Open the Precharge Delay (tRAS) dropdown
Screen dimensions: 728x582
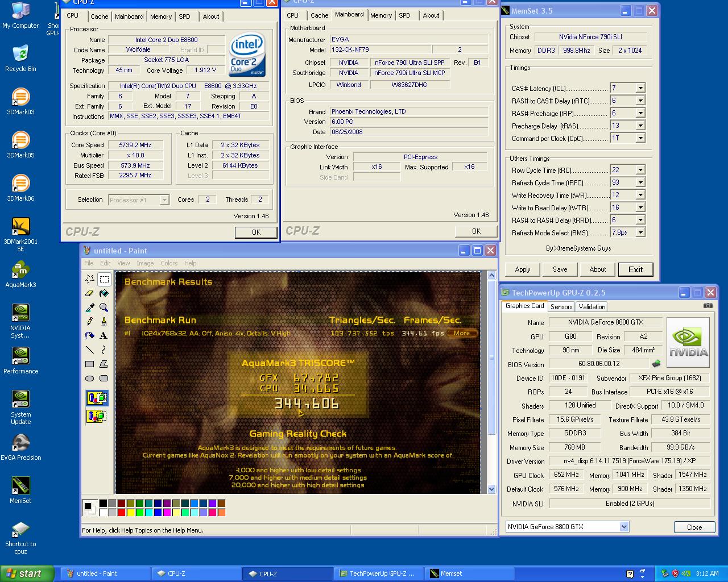pyautogui.click(x=640, y=126)
